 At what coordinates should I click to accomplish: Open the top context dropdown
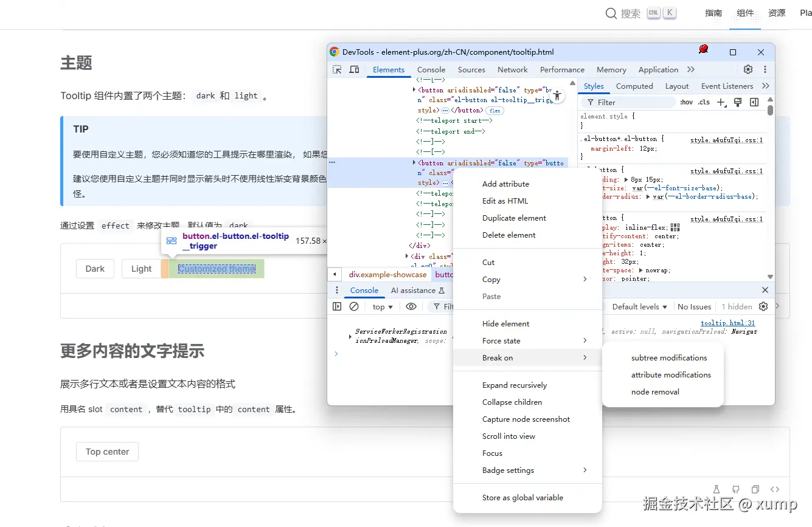click(383, 306)
